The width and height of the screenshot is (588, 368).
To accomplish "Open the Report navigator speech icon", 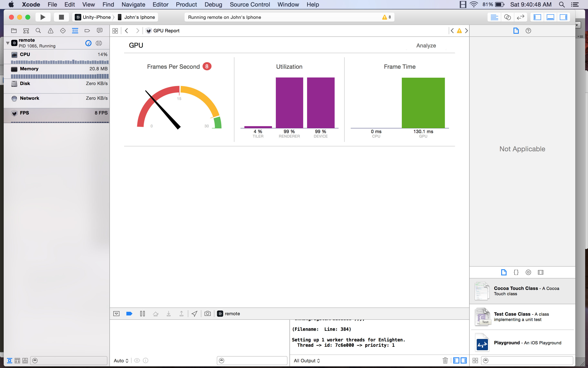I will [x=100, y=31].
